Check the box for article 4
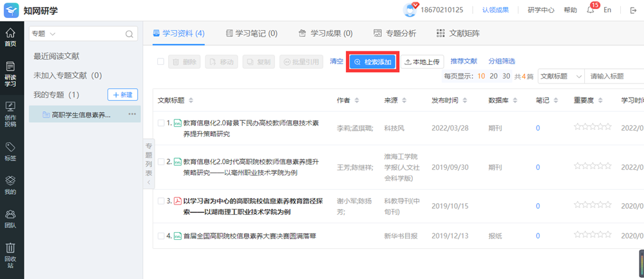Screen dimensions: 644x279 (x=162, y=236)
